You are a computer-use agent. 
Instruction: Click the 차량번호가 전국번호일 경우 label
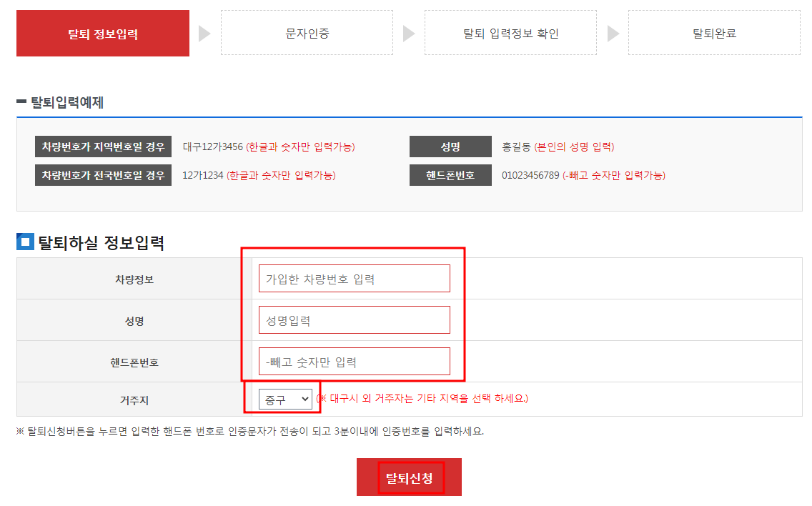(103, 174)
